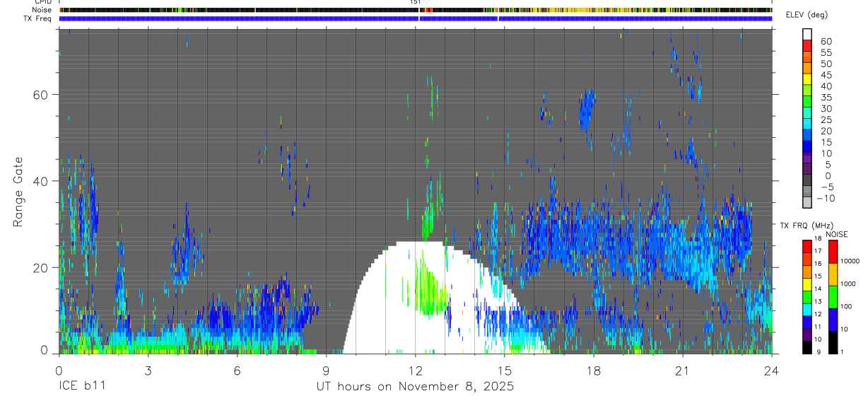
Task: Click the "ELEV (deg)" legend title
Action: pyautogui.click(x=807, y=15)
